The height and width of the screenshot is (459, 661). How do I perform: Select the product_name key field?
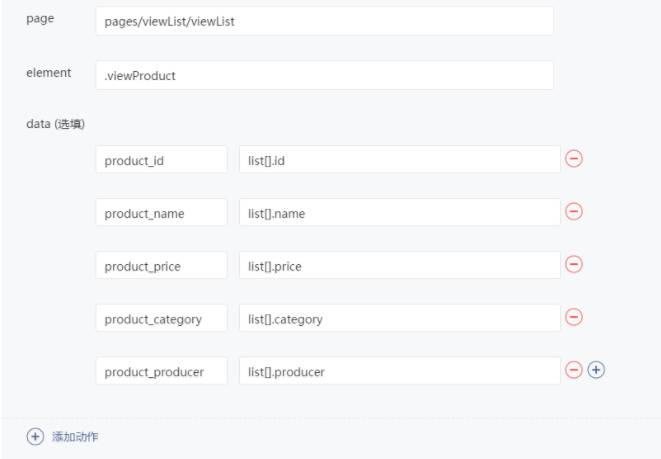[x=161, y=212]
